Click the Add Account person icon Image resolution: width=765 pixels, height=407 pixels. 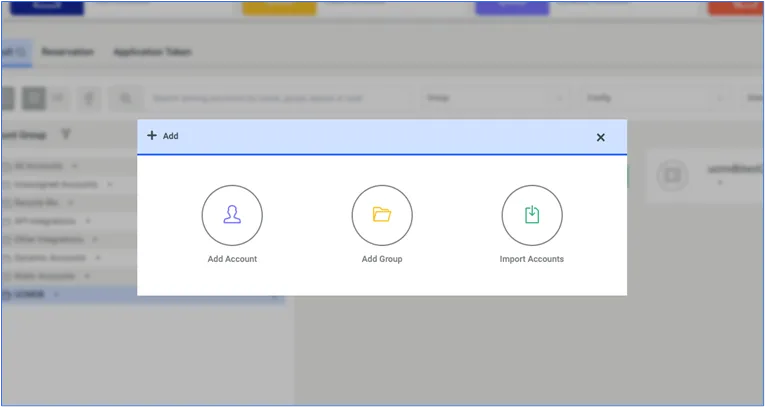(232, 215)
